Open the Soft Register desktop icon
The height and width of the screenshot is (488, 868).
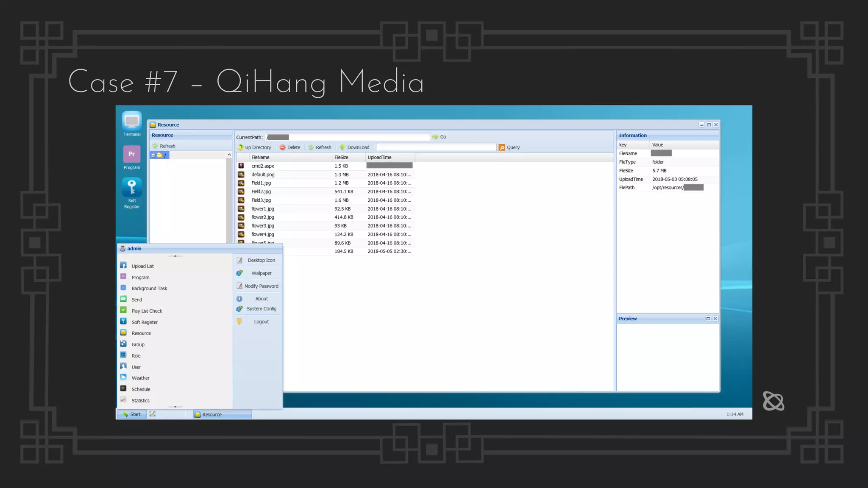click(132, 193)
